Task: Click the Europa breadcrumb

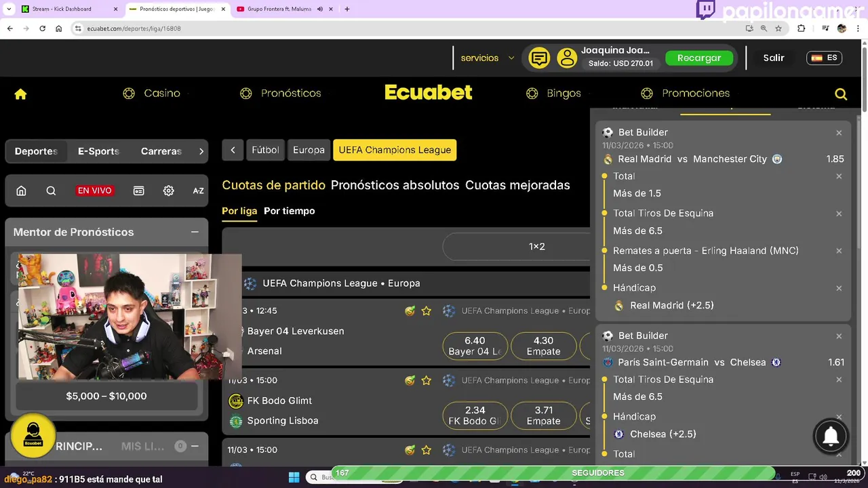Action: [309, 150]
